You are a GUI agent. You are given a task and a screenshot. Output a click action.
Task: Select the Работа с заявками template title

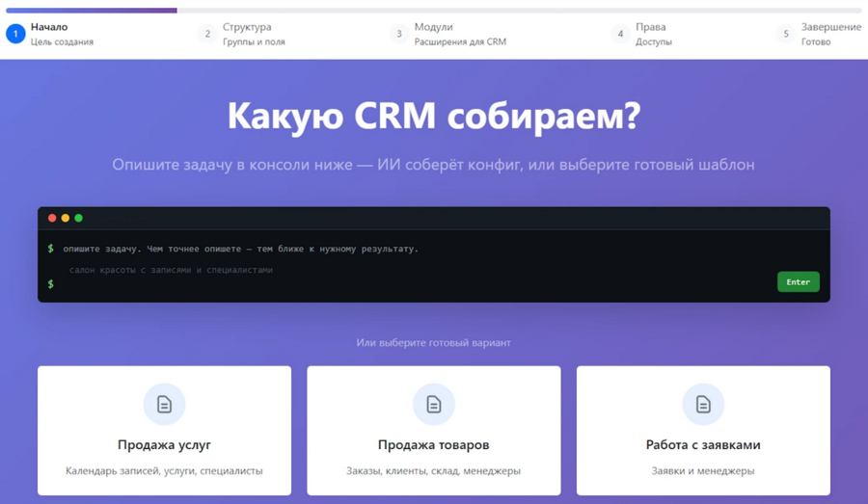pyautogui.click(x=703, y=445)
